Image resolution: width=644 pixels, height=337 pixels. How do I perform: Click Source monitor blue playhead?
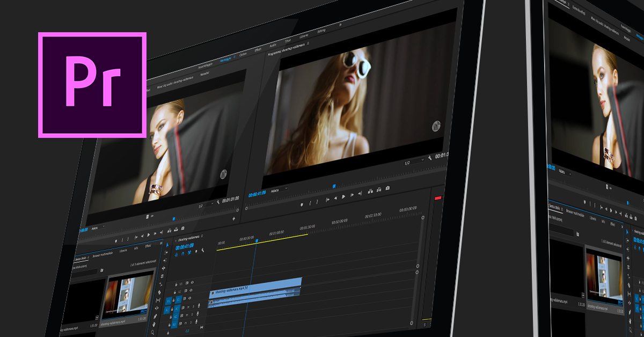click(x=174, y=218)
